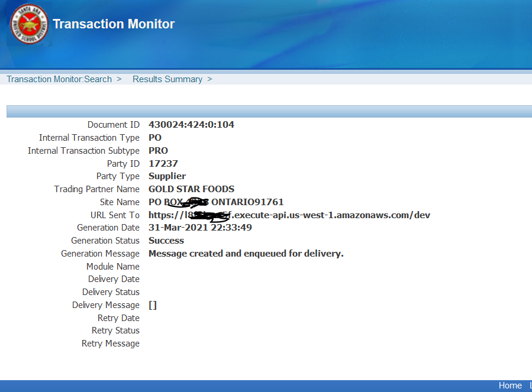Screen dimensions: 532x392
Task: Click the Module Name field label
Action: click(113, 267)
